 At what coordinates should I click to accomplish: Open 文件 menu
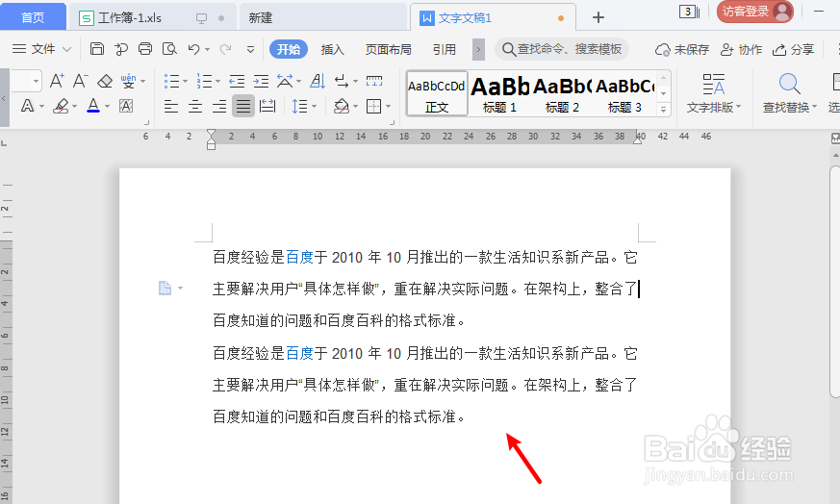coord(41,49)
